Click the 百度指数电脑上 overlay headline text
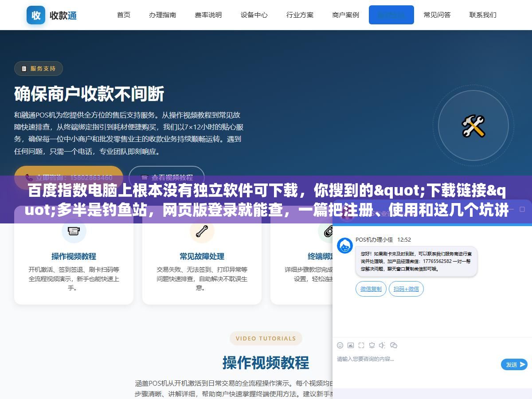 click(x=266, y=201)
